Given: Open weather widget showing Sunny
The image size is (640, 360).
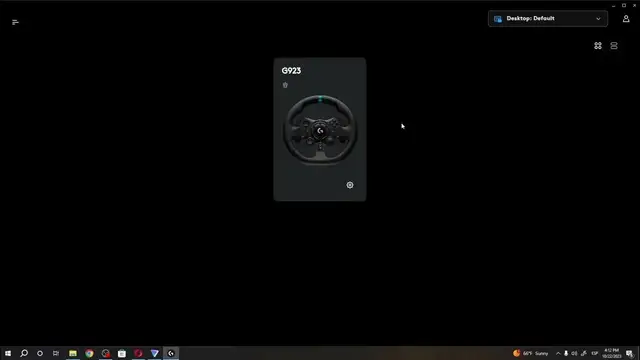Looking at the screenshot, I should click(531, 353).
